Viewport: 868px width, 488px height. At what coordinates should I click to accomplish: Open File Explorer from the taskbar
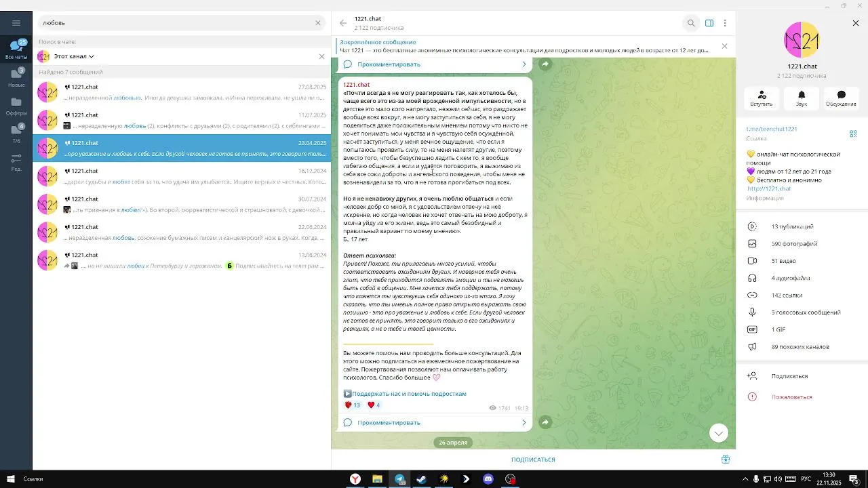377,479
